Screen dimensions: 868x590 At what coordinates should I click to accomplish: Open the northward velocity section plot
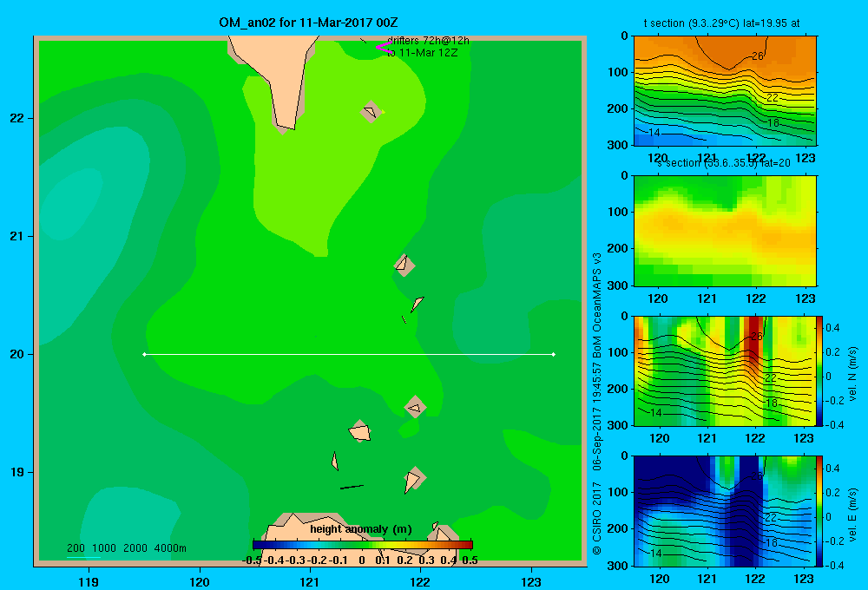pos(725,370)
